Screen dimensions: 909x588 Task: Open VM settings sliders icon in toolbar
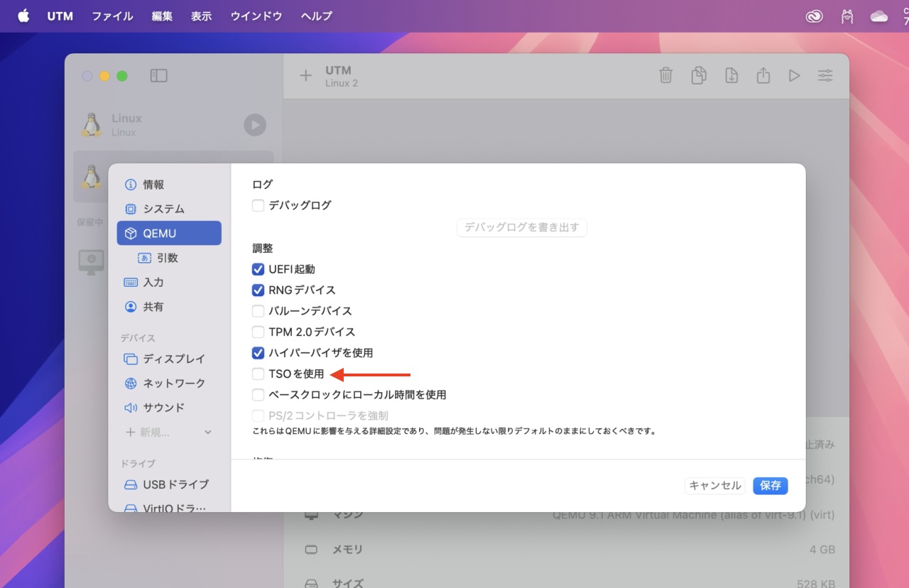(x=825, y=75)
